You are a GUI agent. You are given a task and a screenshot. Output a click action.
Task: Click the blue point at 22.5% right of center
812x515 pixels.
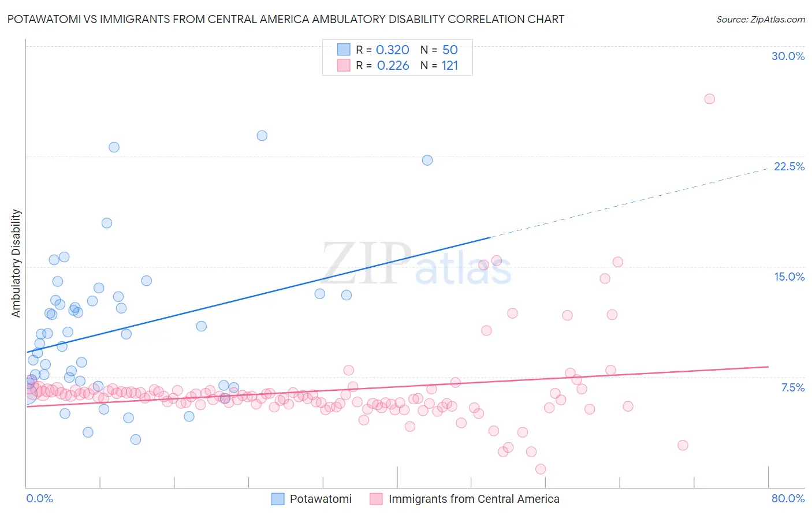(x=427, y=160)
